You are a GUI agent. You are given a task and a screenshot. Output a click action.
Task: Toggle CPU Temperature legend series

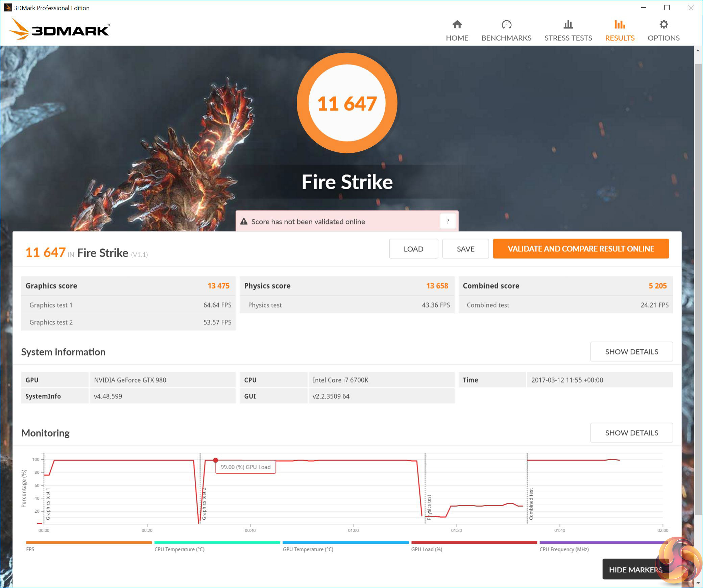tap(179, 549)
